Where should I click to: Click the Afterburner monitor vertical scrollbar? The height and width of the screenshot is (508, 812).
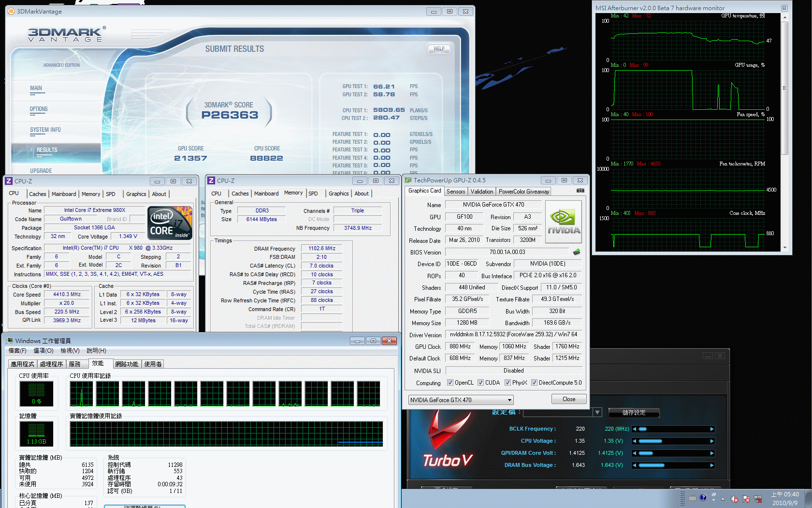click(x=784, y=132)
